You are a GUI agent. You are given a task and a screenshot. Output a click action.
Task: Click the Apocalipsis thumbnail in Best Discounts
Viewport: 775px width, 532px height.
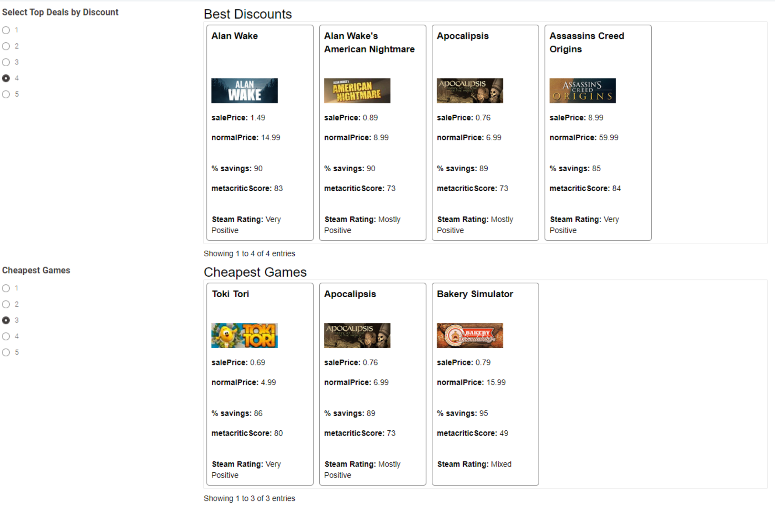coord(470,91)
